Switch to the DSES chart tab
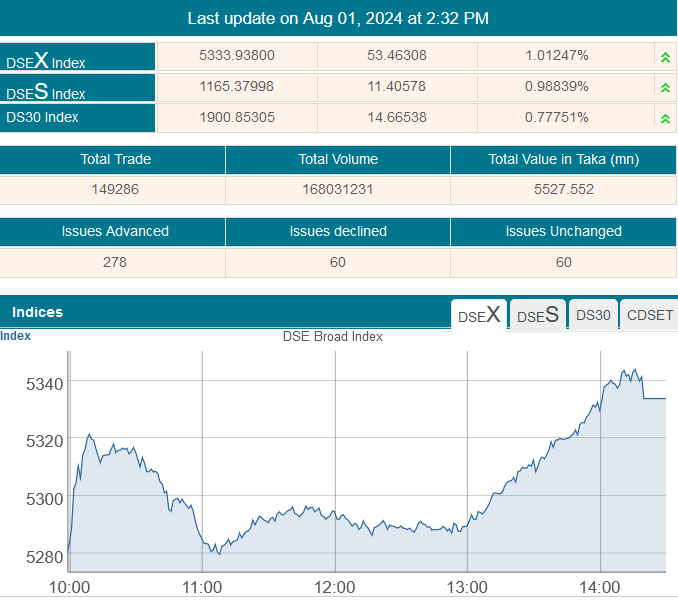Screen dimensions: 678x600 (x=537, y=315)
